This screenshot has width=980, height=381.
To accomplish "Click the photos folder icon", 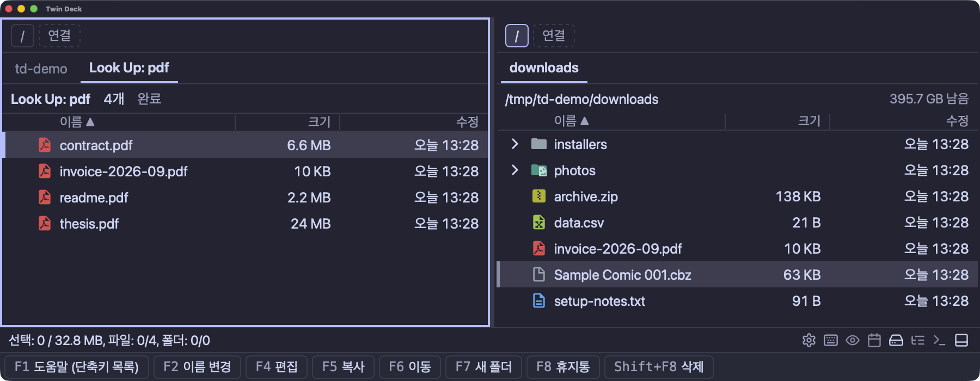I will coord(539,170).
